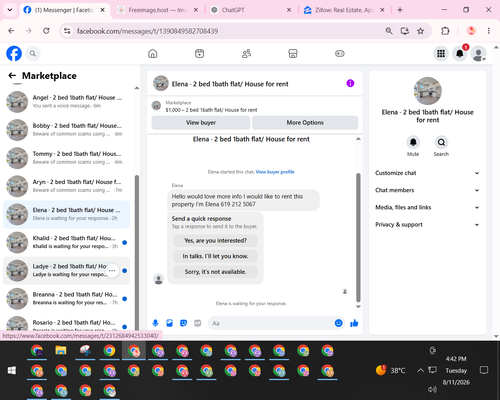Open taskbar volume speaker icon
This screenshot has width=500, height=400.
click(x=432, y=389)
